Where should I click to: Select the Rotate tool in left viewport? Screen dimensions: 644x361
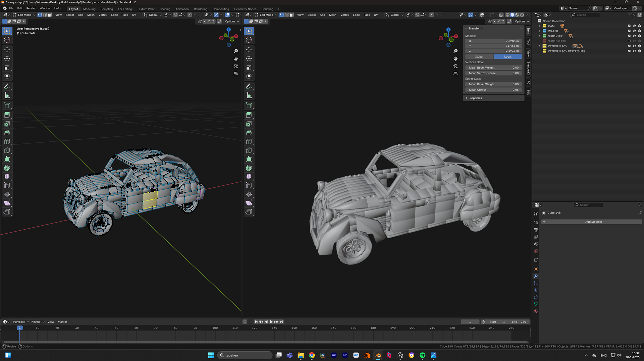coord(7,59)
